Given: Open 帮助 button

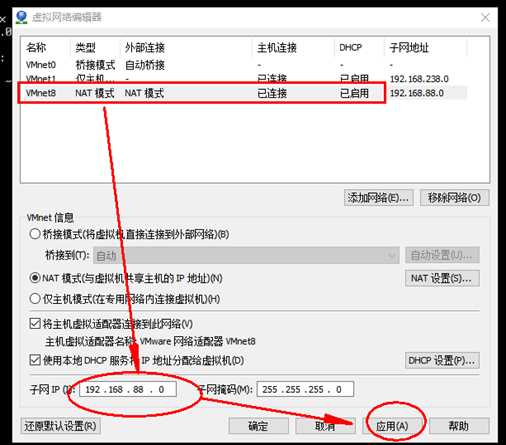Looking at the screenshot, I should pos(459,426).
